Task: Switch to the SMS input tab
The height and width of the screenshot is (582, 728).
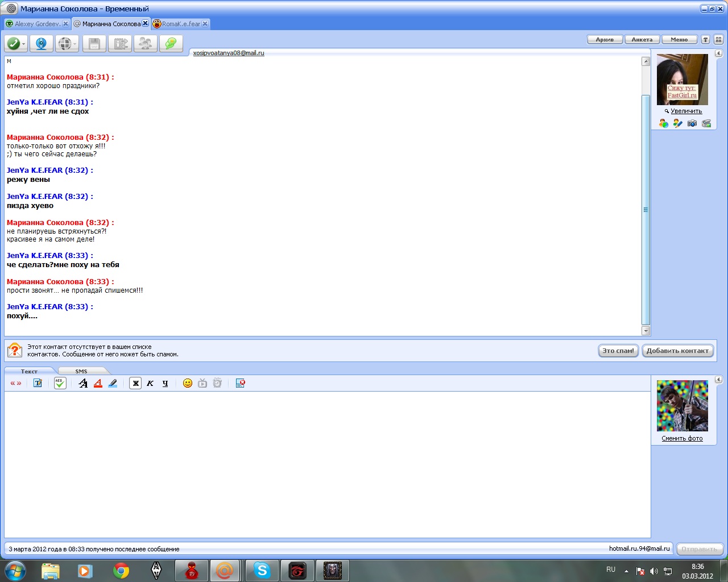Action: 81,371
